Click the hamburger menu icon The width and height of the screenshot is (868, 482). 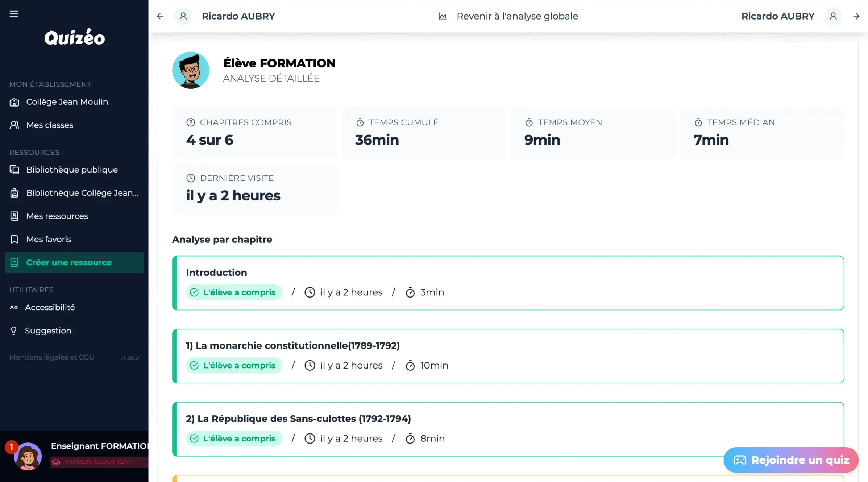click(x=14, y=14)
